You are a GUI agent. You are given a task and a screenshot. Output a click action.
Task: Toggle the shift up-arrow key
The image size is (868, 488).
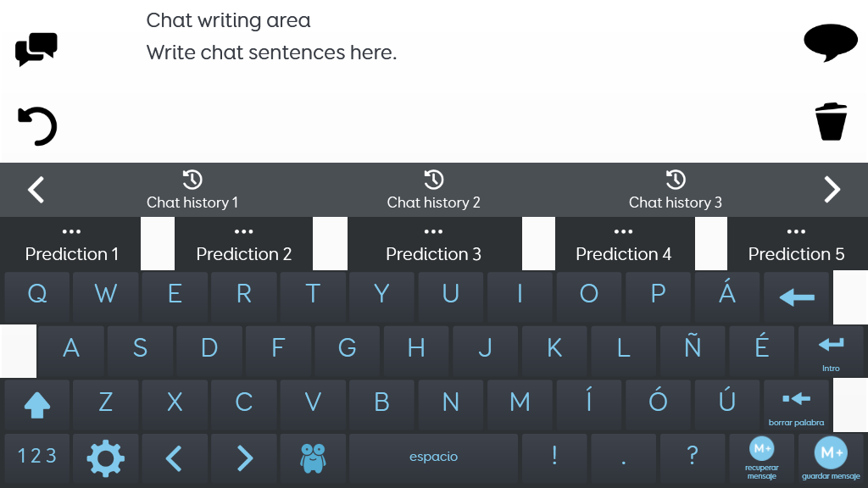37,405
